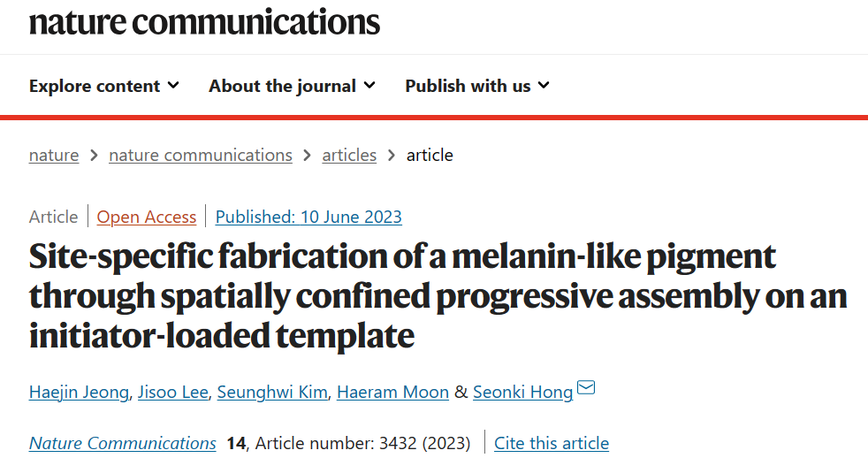Click the nature communications logo
The height and width of the screenshot is (458, 868).
(x=204, y=22)
